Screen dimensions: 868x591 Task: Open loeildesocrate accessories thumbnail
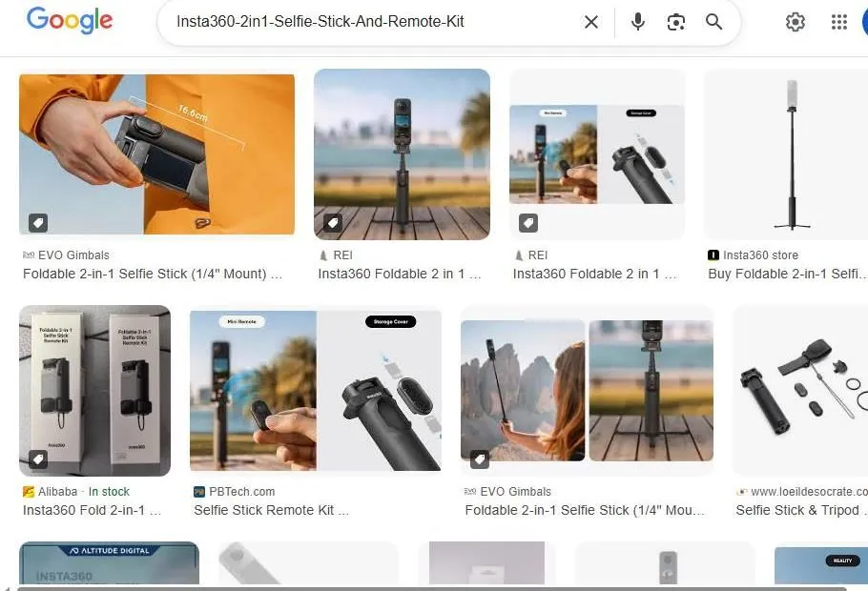point(800,391)
